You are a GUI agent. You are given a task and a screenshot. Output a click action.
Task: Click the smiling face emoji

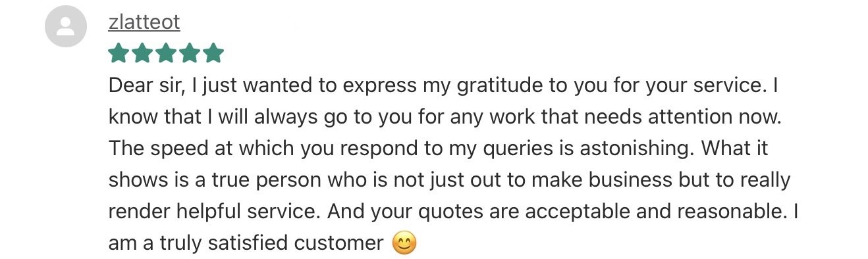(x=404, y=244)
